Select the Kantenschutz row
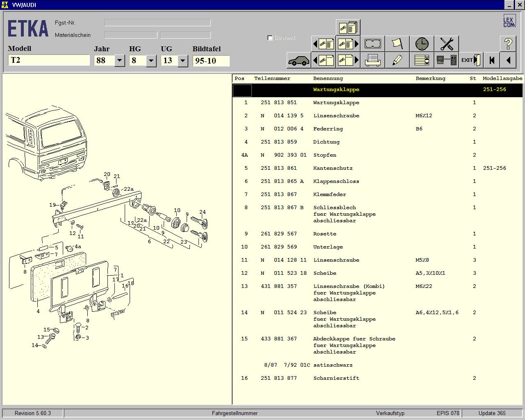Image resolution: width=525 pixels, height=420 pixels. pos(378,168)
